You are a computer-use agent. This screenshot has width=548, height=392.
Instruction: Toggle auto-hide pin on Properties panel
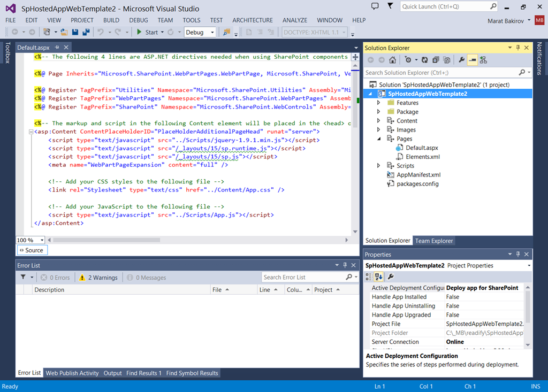click(x=518, y=255)
